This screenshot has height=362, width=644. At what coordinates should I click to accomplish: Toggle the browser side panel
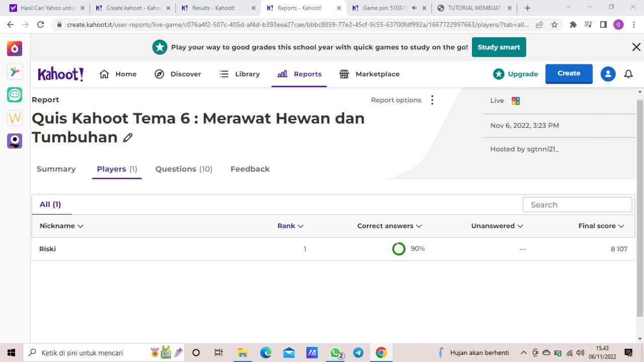[603, 25]
